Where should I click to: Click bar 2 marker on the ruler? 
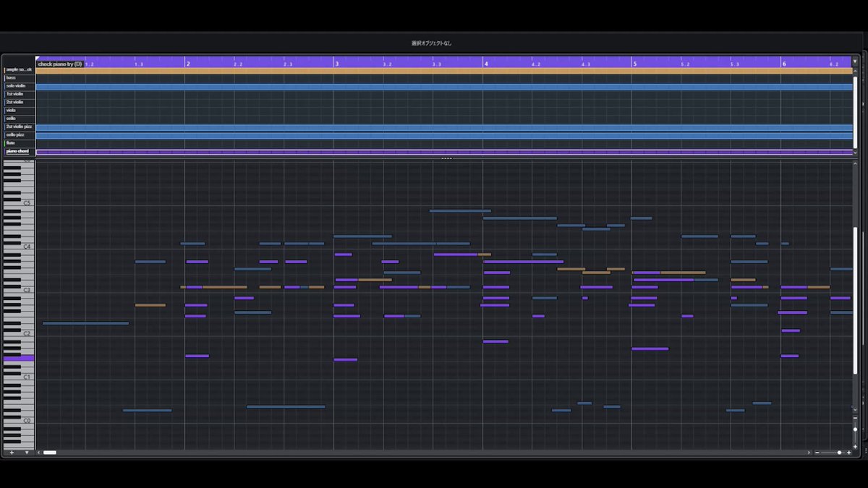(188, 64)
